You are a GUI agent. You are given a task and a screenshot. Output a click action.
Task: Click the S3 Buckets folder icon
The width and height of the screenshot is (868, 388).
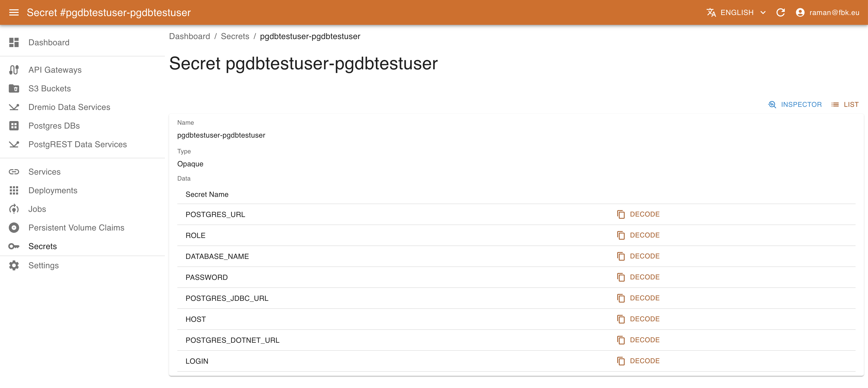(x=14, y=88)
